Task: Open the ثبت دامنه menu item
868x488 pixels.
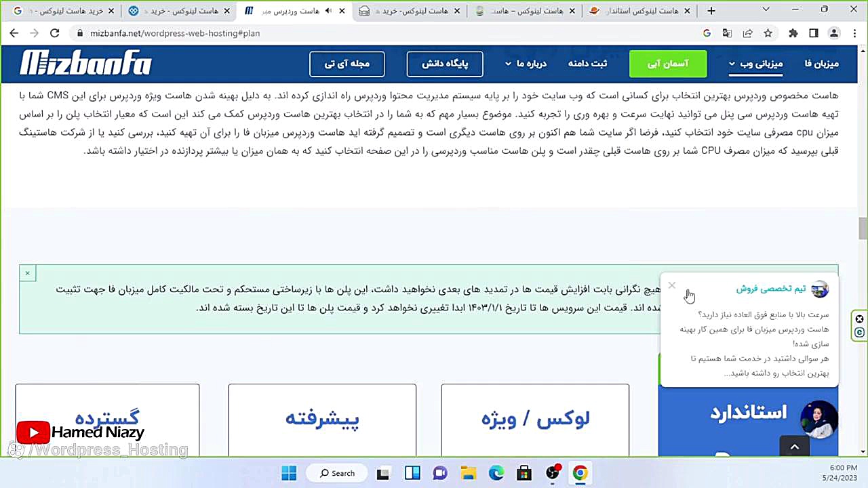Action: pos(588,64)
